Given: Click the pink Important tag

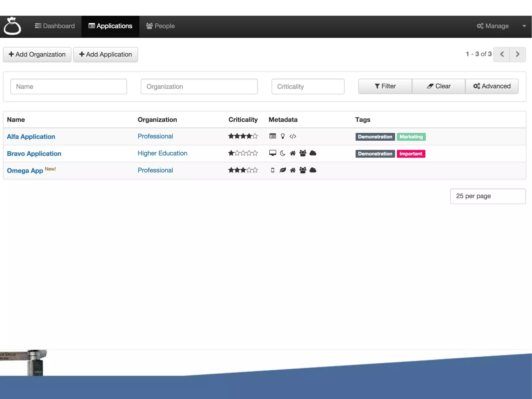Looking at the screenshot, I should click(411, 154).
